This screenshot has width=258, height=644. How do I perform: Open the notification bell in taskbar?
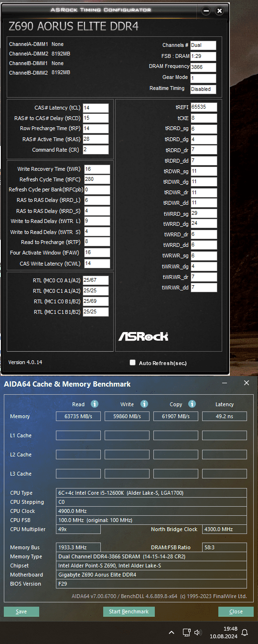click(x=245, y=633)
